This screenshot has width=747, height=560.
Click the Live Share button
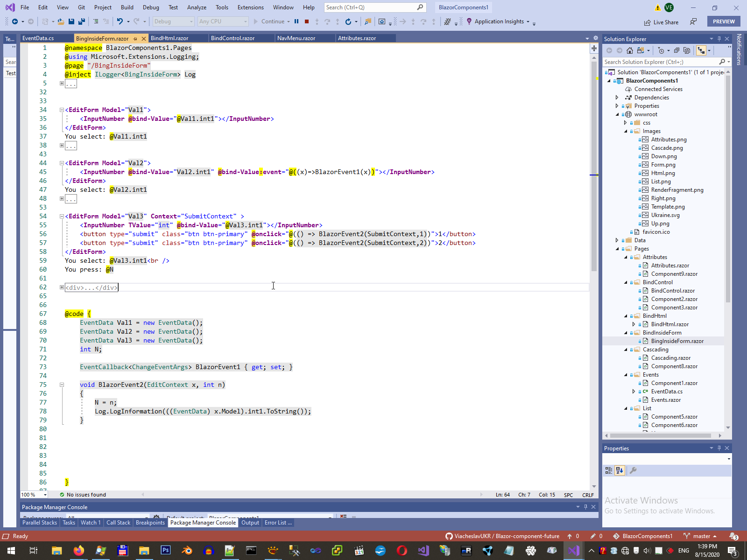661,22
